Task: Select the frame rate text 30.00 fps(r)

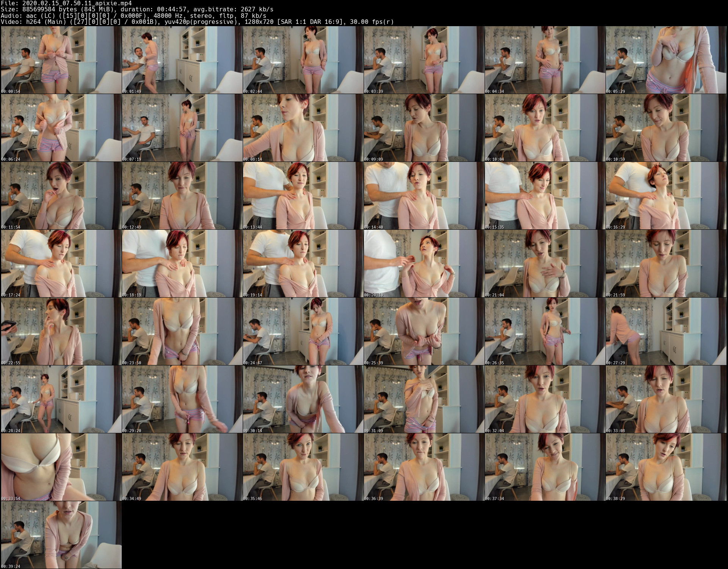Action: [373, 22]
